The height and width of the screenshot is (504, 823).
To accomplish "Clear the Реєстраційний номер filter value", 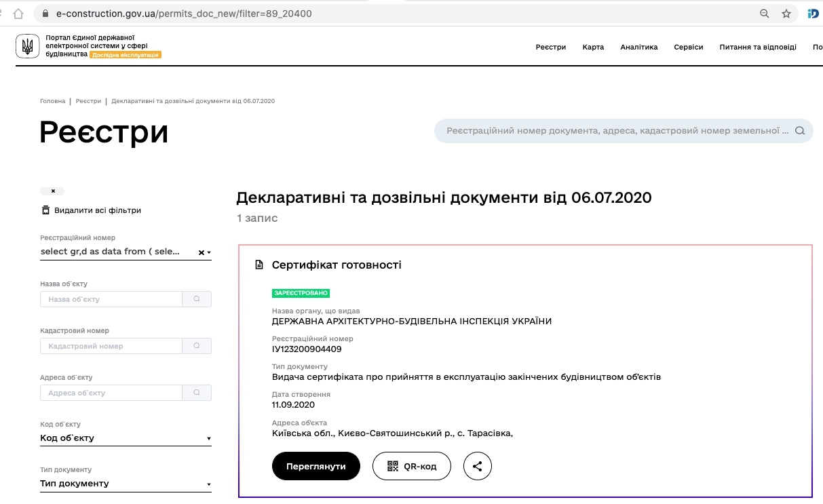I will pos(201,252).
